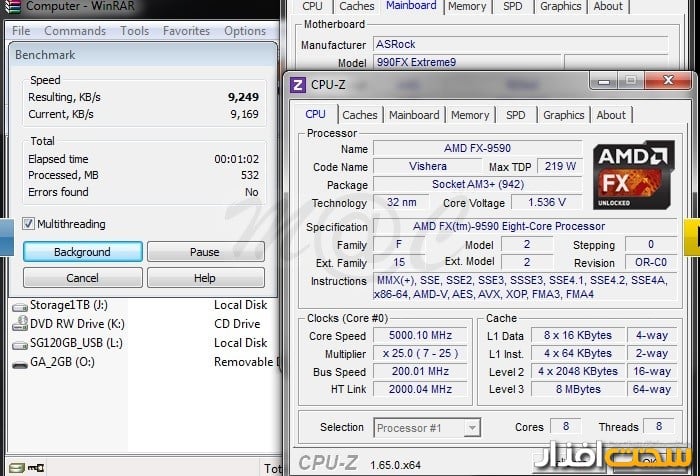Click the CPU-Z purple Z title icon
This screenshot has height=476, width=700.
pyautogui.click(x=298, y=84)
